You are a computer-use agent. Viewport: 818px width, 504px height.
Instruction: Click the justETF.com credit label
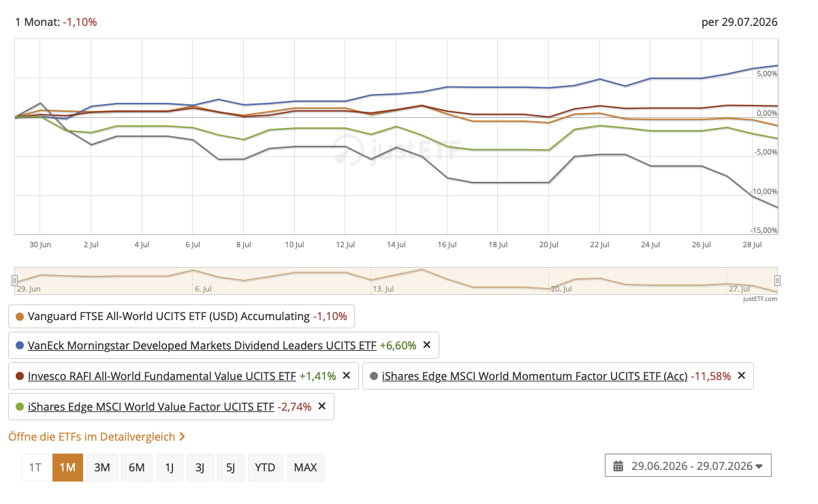[x=759, y=298]
